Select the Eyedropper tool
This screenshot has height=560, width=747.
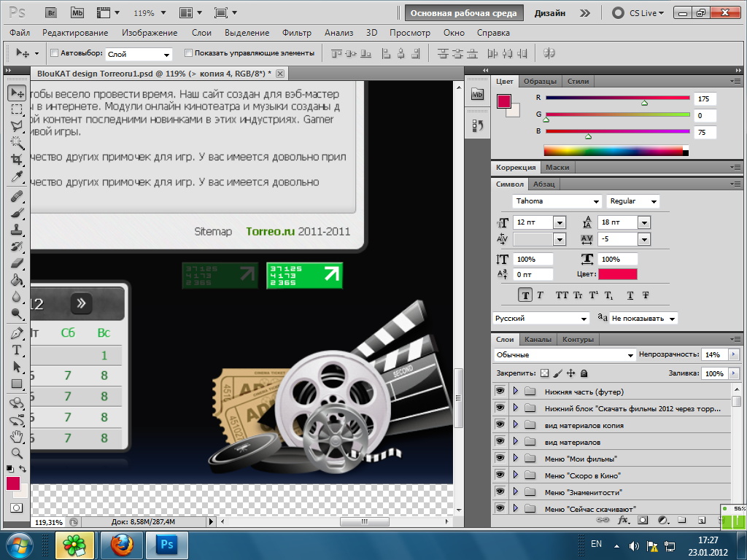(x=17, y=176)
